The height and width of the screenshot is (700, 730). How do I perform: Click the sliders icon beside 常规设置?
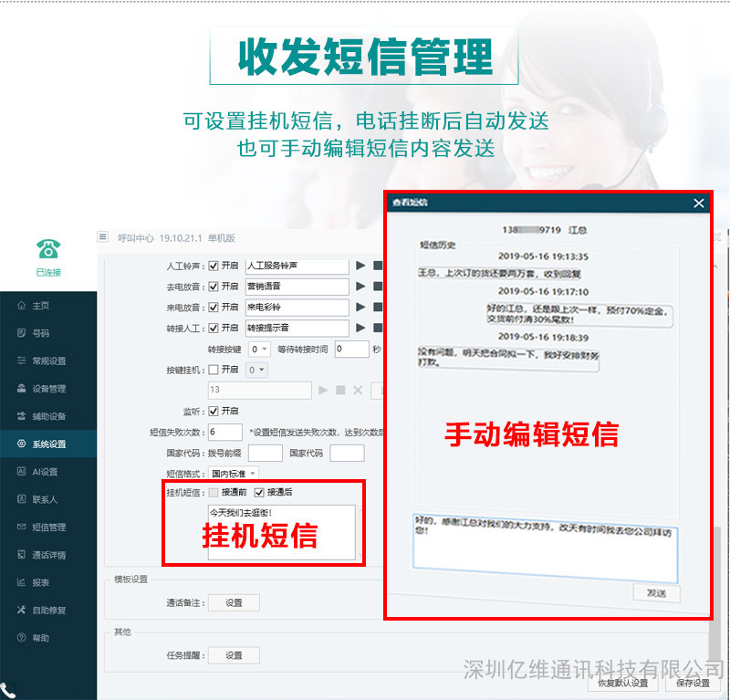tap(21, 360)
